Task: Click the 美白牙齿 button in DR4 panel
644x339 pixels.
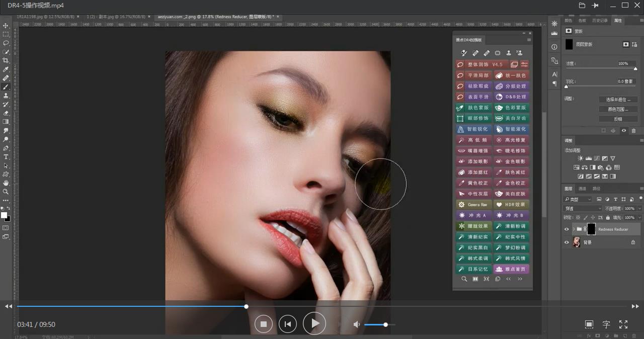Action: coord(511,118)
